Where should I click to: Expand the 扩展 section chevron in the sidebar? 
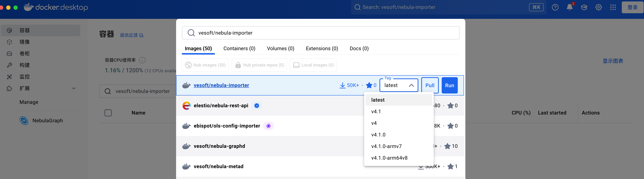pos(74,88)
